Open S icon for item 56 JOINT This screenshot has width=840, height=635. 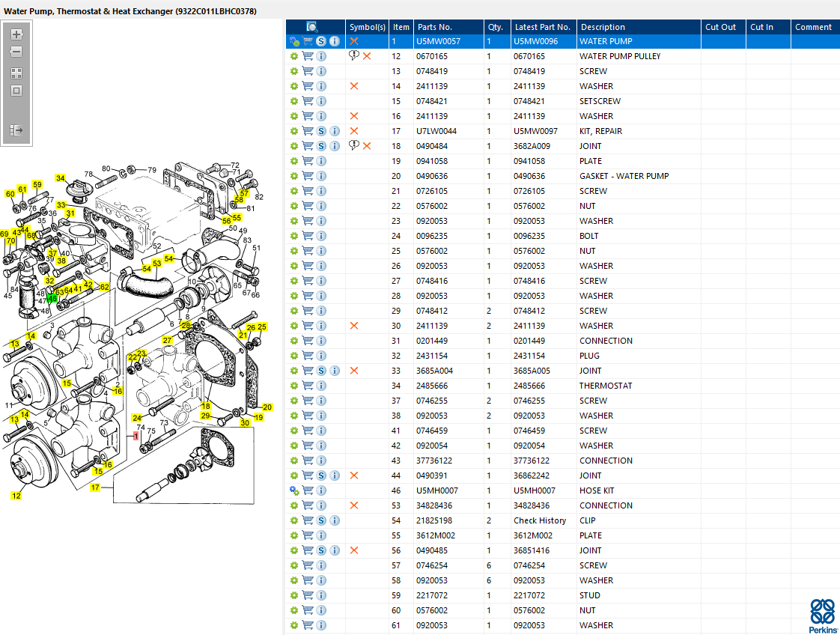(321, 551)
